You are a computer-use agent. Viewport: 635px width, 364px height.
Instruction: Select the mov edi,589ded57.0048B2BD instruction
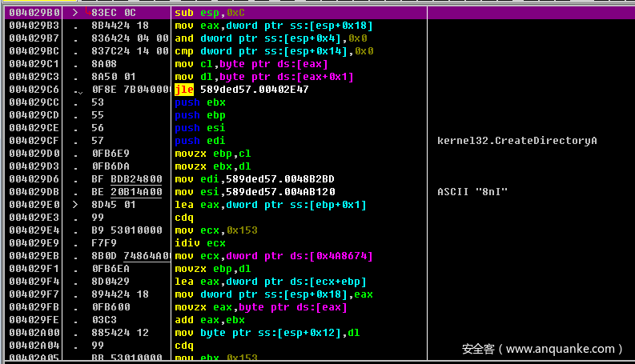click(x=254, y=179)
